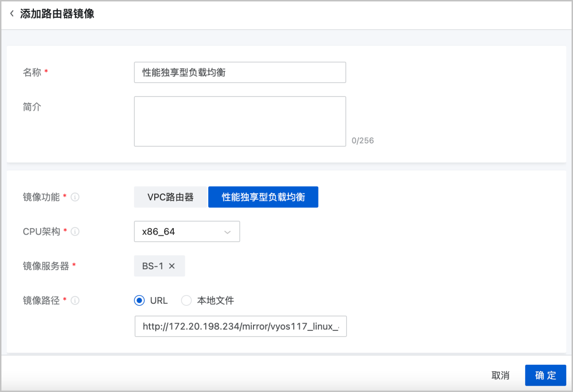
Task: Click the image URL input field
Action: [240, 326]
